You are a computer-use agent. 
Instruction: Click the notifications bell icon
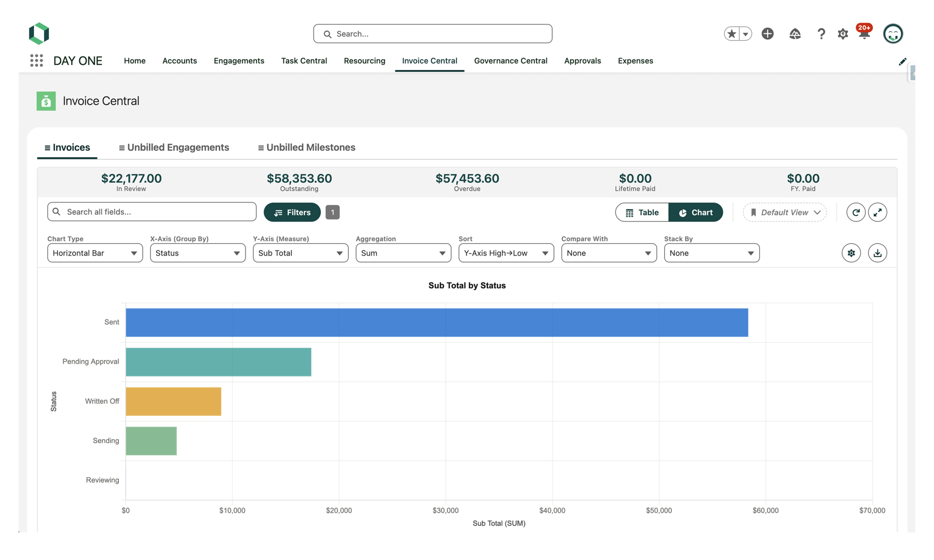[864, 34]
